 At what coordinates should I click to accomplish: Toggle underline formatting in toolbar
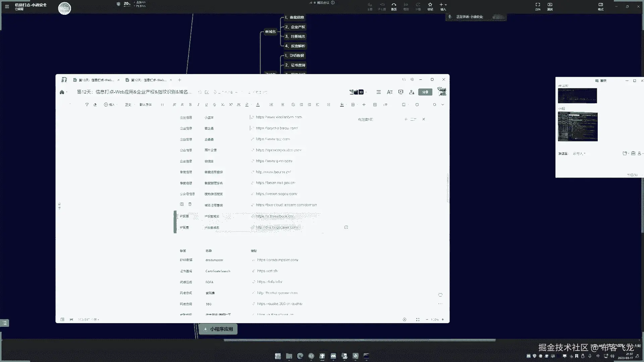pos(206,105)
